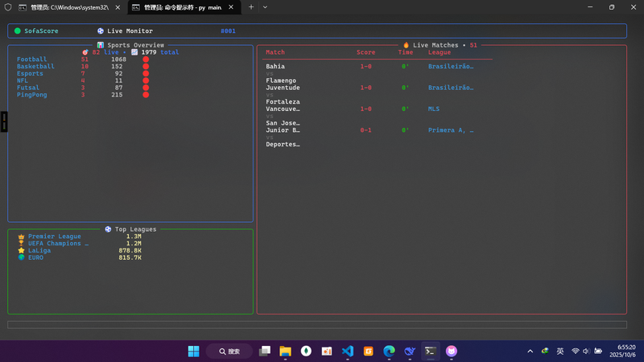Click the Premier League crown icon

[x=22, y=237]
